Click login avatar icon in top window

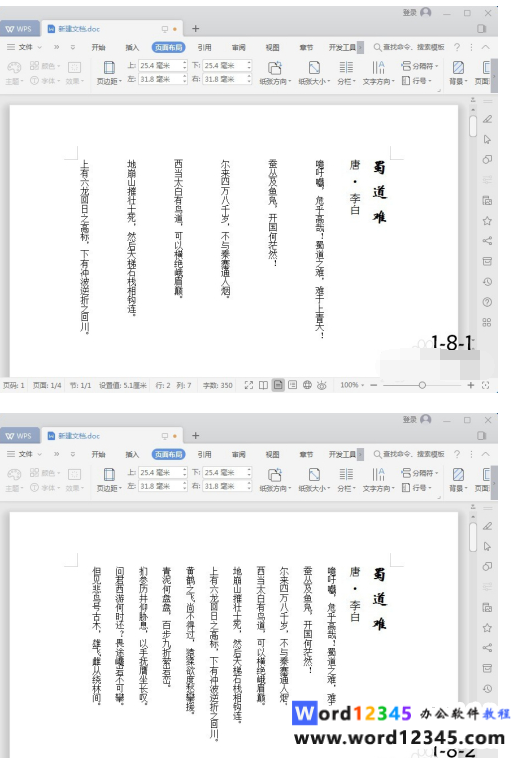[426, 13]
